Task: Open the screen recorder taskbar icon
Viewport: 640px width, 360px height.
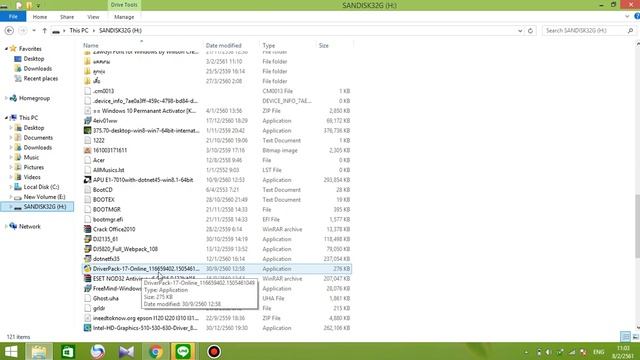Action: tap(213, 351)
